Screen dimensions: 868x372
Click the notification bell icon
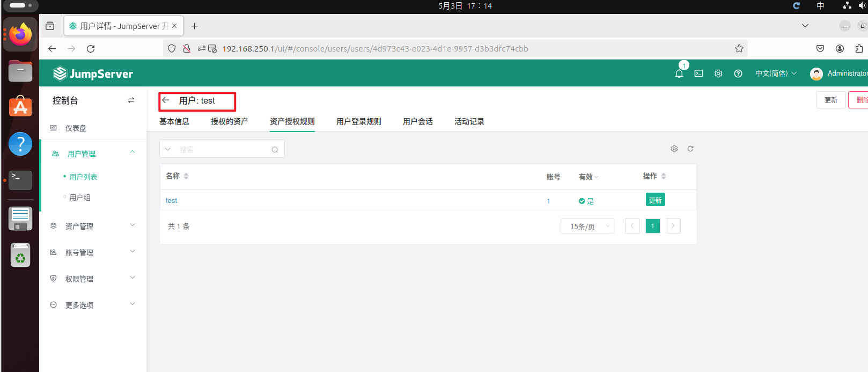[679, 74]
